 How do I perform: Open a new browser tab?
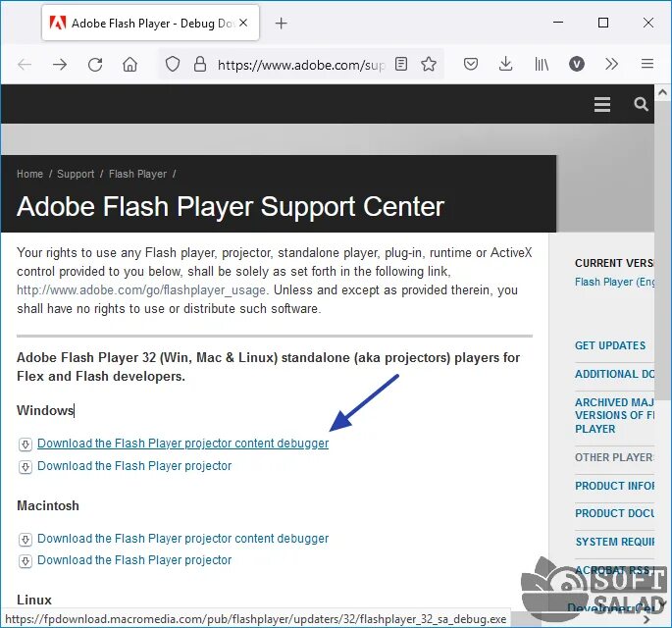(x=282, y=24)
